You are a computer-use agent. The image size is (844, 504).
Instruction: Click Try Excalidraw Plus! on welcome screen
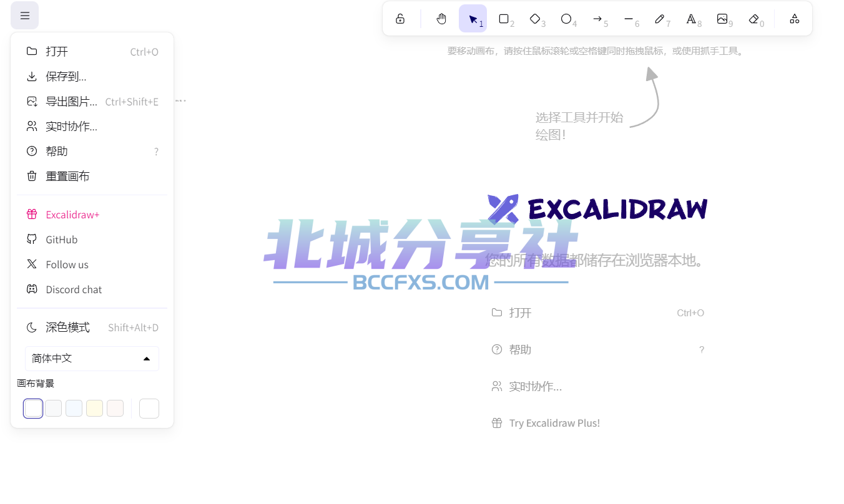tap(597, 423)
